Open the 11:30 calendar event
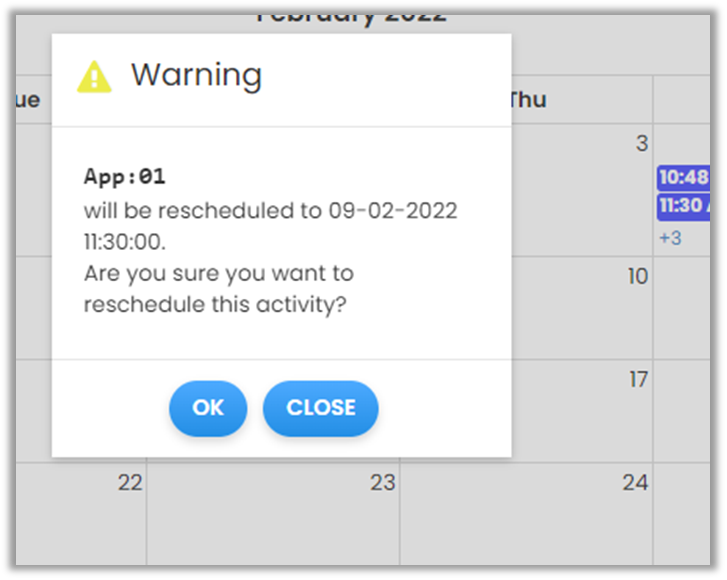Screen dimensions: 727x580 point(683,206)
